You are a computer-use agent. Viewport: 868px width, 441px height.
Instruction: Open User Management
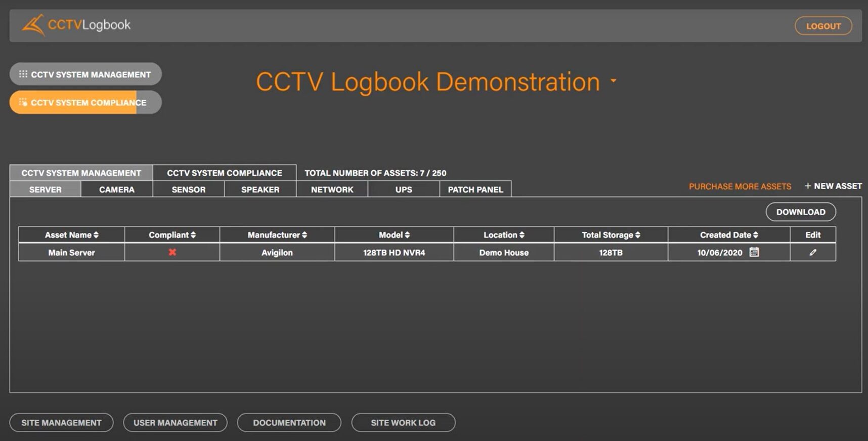coord(175,422)
